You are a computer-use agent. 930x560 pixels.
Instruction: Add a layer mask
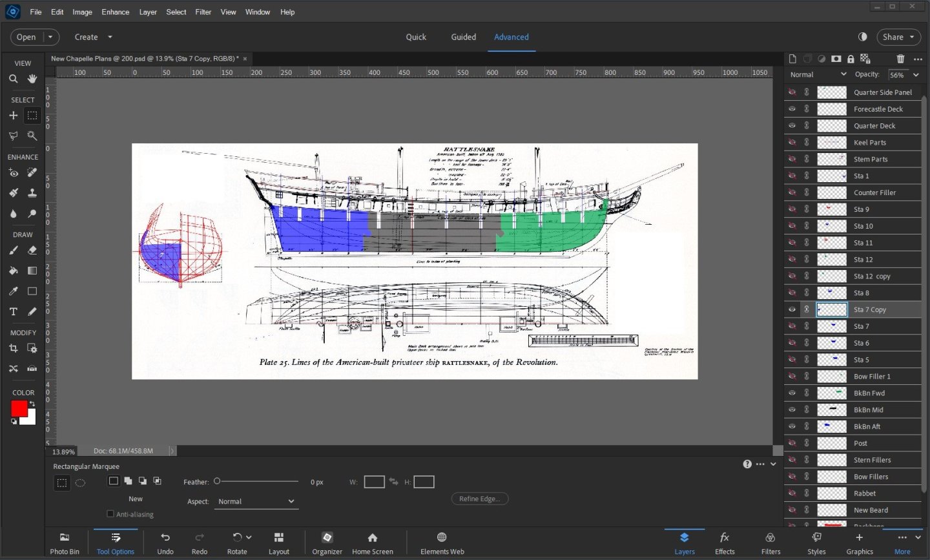click(x=836, y=59)
